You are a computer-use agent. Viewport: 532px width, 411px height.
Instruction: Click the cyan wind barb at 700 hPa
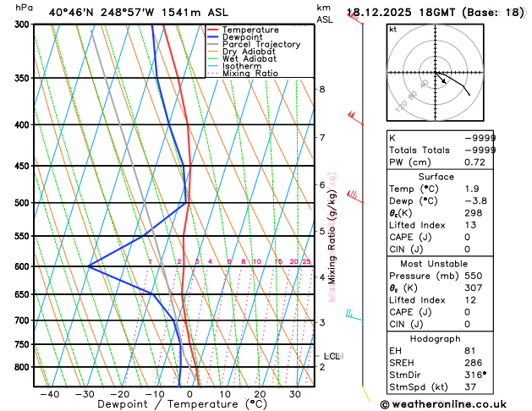354,315
